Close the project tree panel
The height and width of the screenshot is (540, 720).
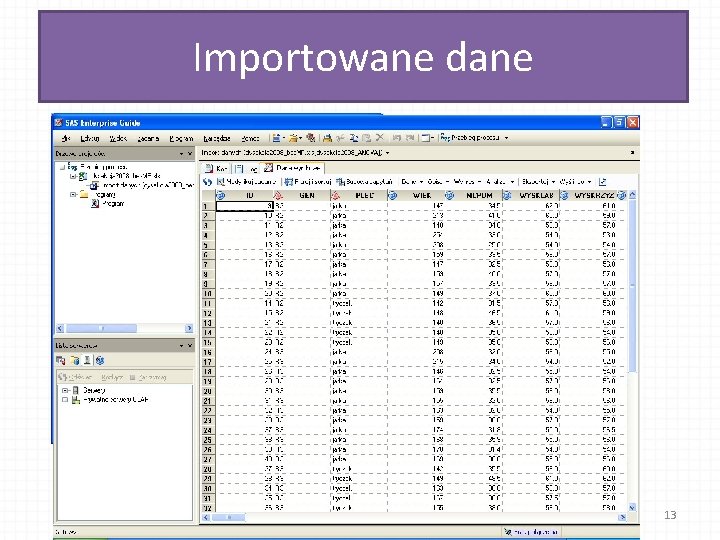point(190,153)
